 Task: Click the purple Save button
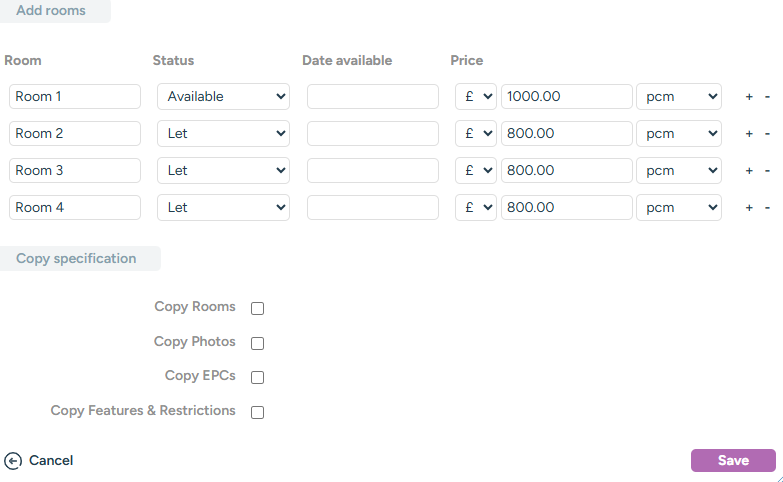[x=733, y=461]
